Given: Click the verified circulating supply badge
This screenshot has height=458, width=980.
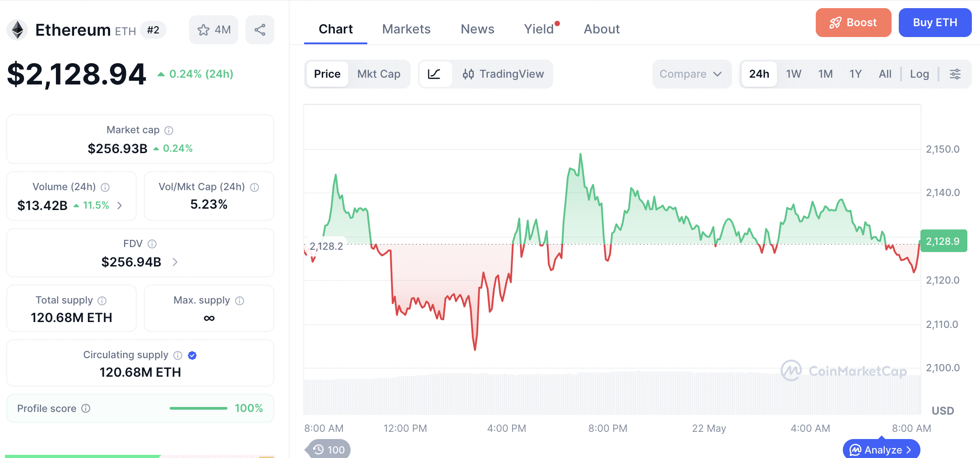Looking at the screenshot, I should 192,355.
